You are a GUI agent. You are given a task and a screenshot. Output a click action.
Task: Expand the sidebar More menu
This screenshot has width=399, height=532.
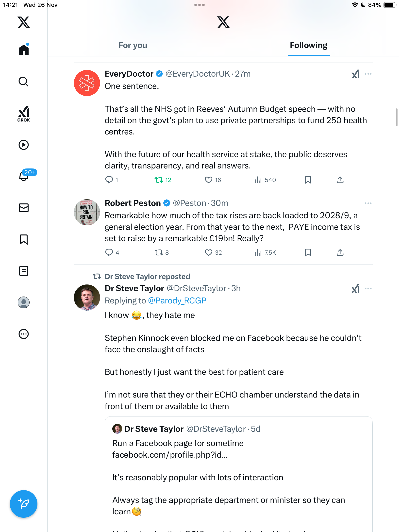24,334
